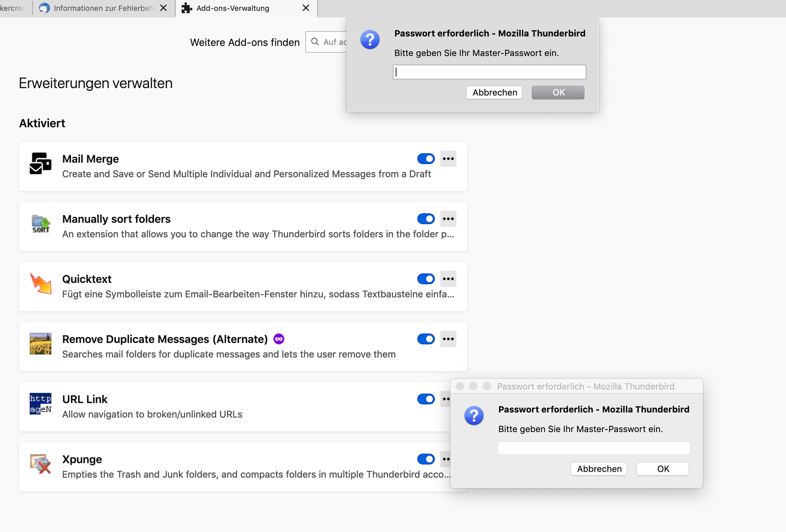786x532 pixels.
Task: Click the URL Link description text
Action: (152, 415)
